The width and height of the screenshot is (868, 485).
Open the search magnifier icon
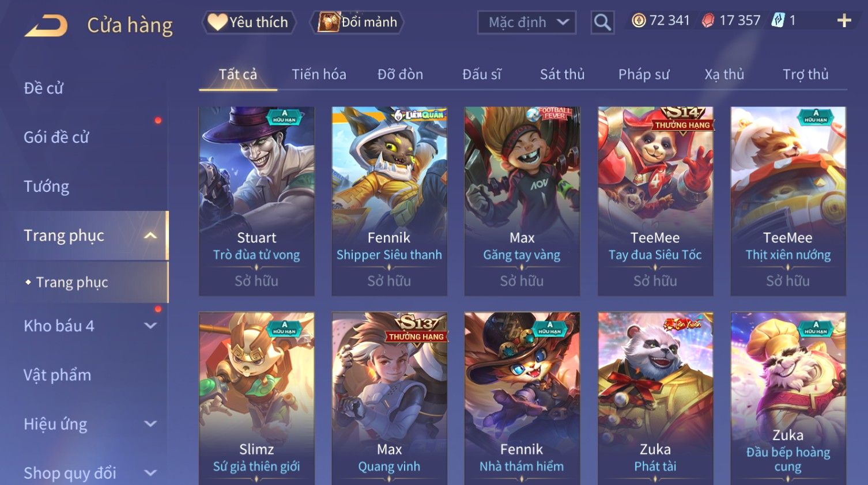click(602, 22)
